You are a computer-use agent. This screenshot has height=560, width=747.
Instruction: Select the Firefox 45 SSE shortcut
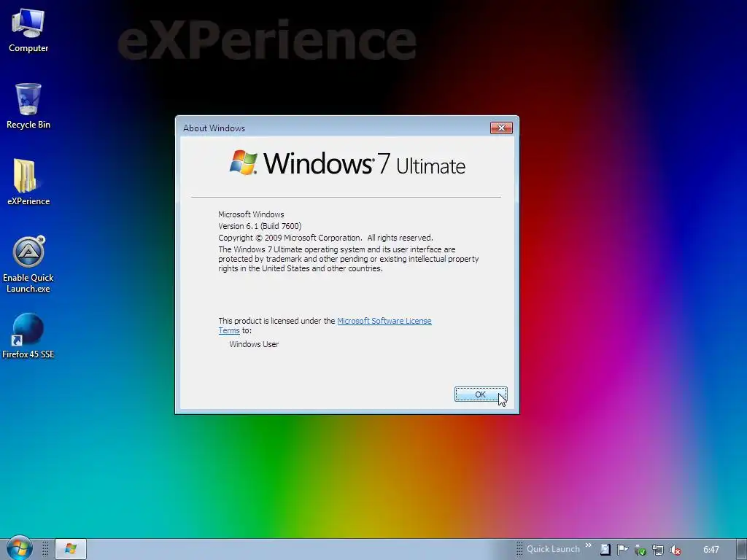28,335
